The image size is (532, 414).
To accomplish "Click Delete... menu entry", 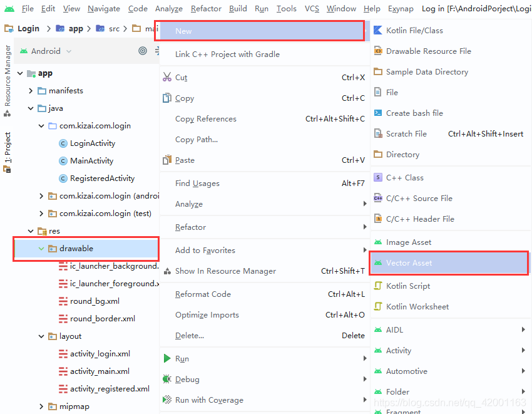I will pos(265,335).
